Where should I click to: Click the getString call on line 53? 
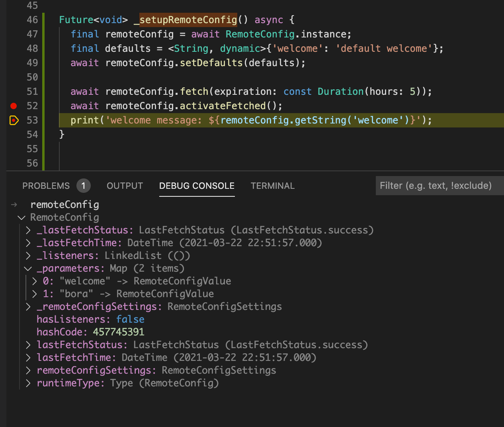pyautogui.click(x=320, y=120)
